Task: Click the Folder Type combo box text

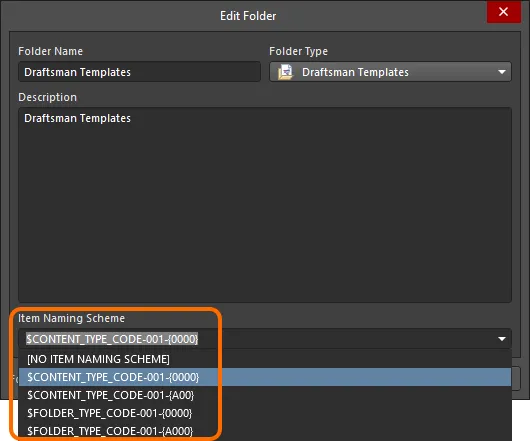Action: coord(355,72)
